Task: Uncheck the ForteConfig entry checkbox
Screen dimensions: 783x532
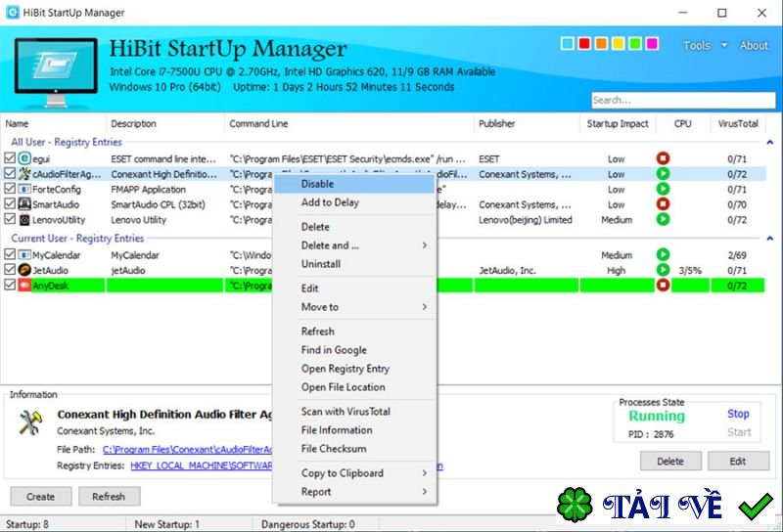Action: (10, 189)
